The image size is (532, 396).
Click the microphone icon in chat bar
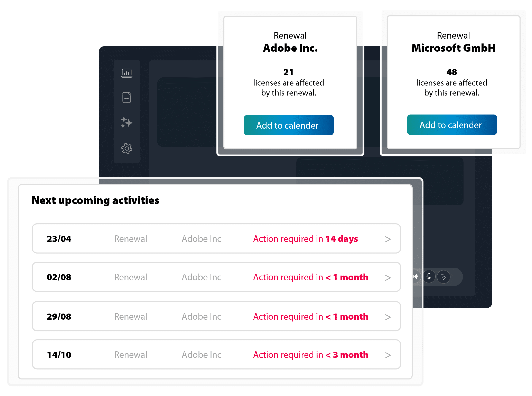tap(429, 277)
